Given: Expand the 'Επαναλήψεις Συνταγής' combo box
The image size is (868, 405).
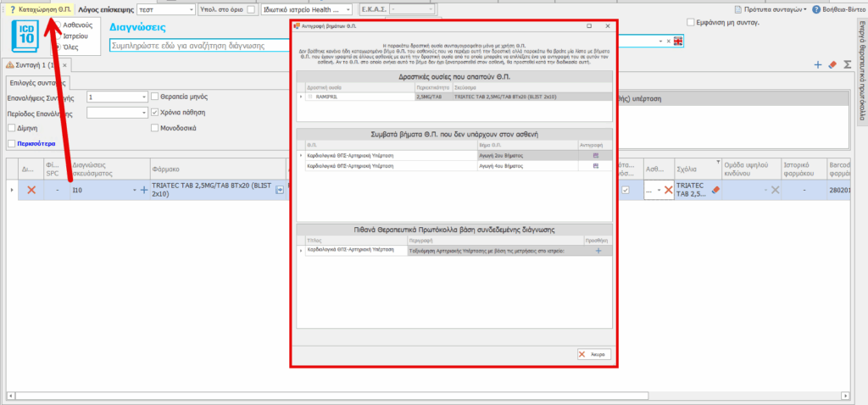Looking at the screenshot, I should 142,97.
